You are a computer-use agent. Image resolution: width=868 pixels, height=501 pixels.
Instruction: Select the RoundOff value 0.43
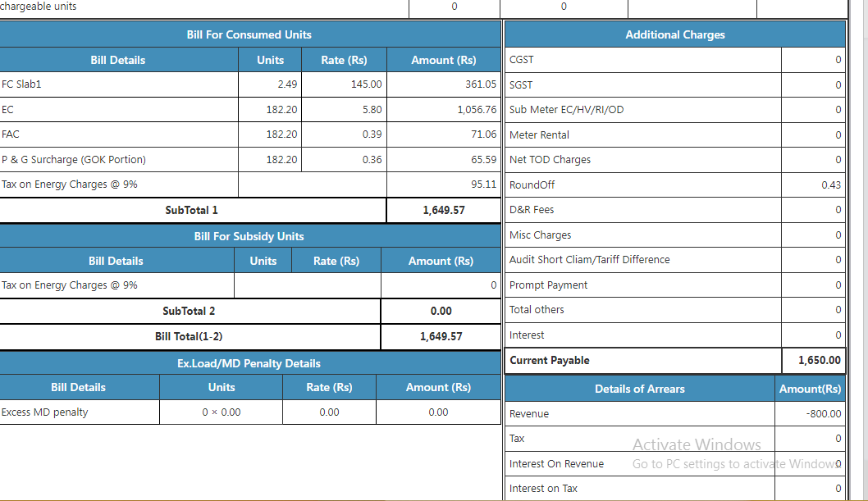[830, 185]
